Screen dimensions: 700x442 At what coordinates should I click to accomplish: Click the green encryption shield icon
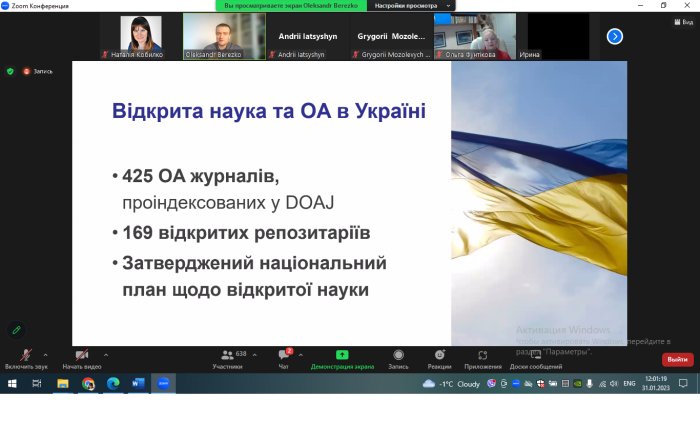[x=10, y=71]
